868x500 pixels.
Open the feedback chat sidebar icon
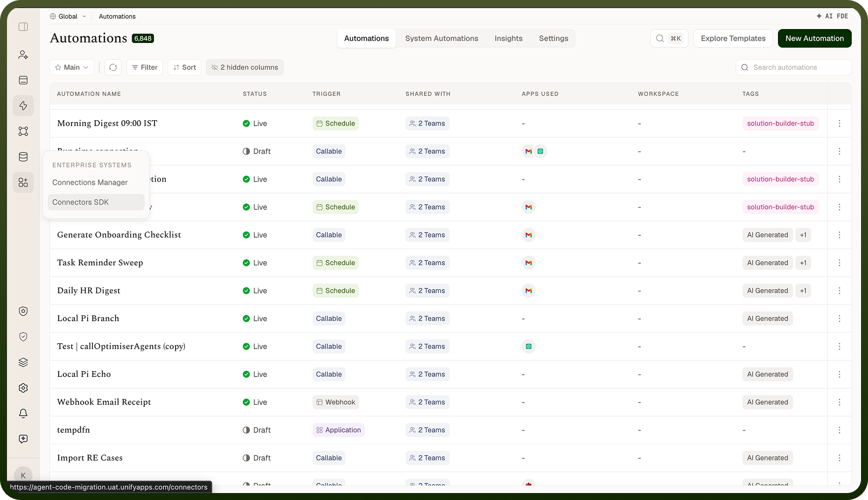coord(23,439)
